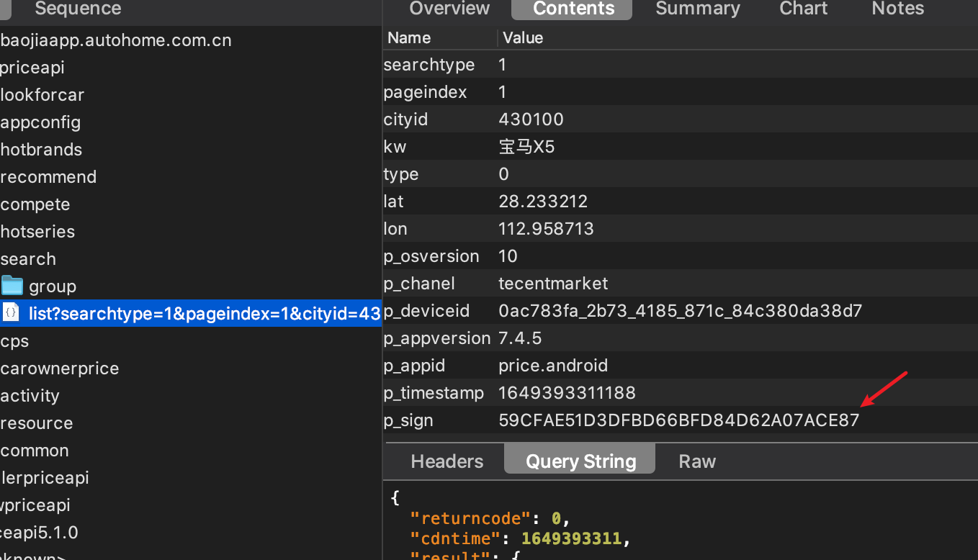This screenshot has width=978, height=560.
Task: Click the JSON file icon beside list request
Action: tap(11, 313)
